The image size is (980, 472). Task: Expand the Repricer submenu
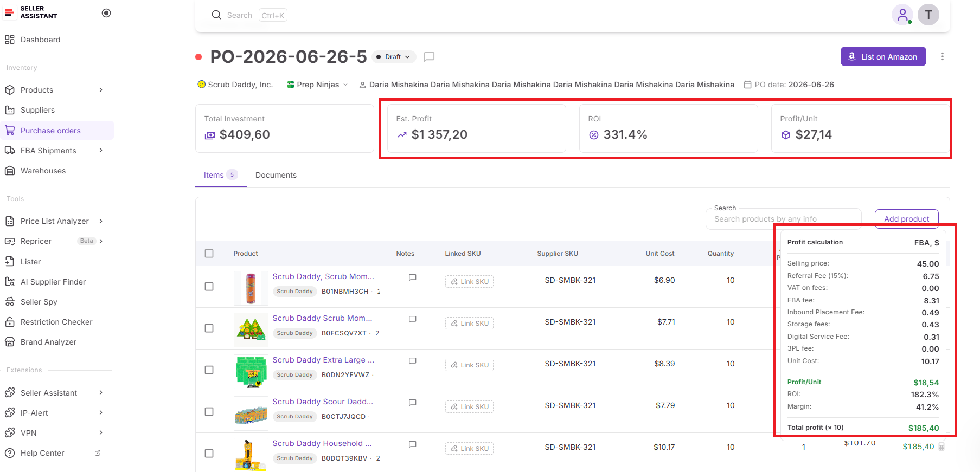101,241
